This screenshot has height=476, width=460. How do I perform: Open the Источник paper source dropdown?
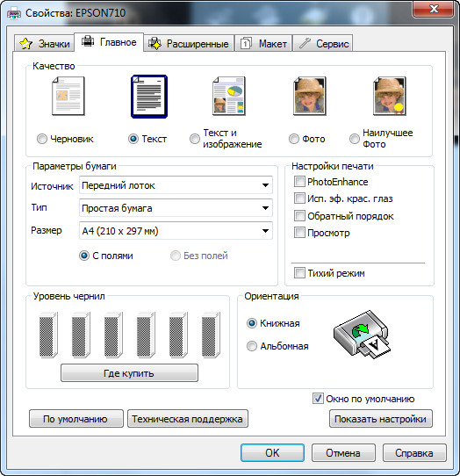coord(176,185)
